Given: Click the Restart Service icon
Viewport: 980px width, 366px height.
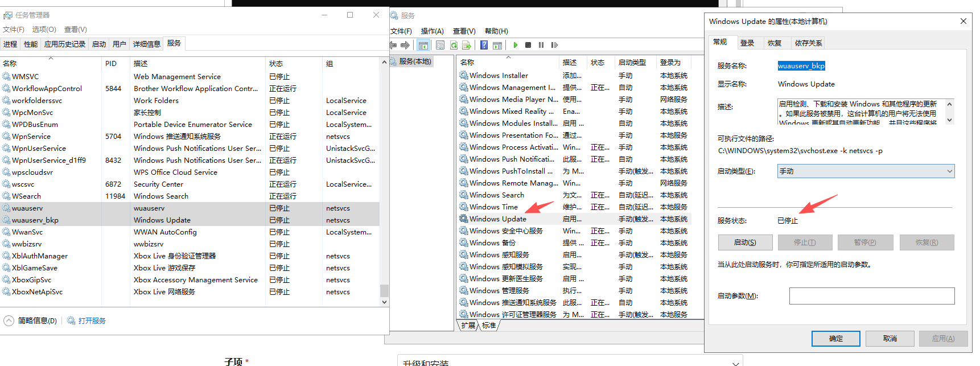Looking at the screenshot, I should tap(554, 45).
